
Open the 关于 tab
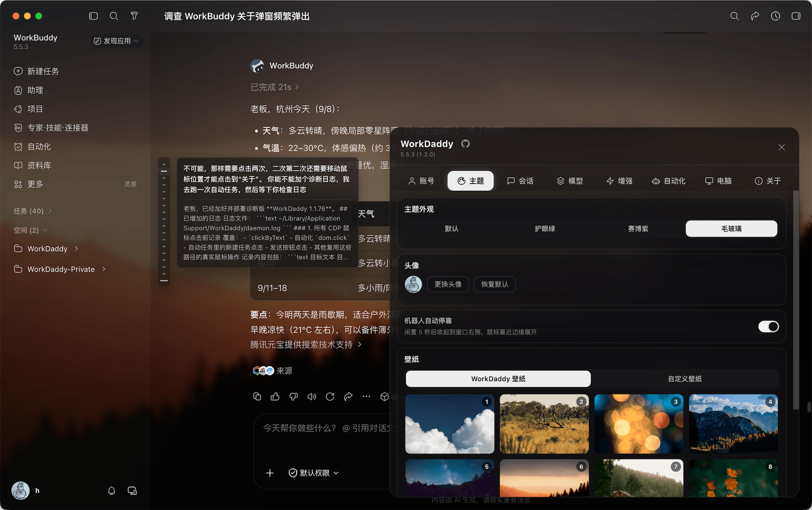click(x=768, y=181)
